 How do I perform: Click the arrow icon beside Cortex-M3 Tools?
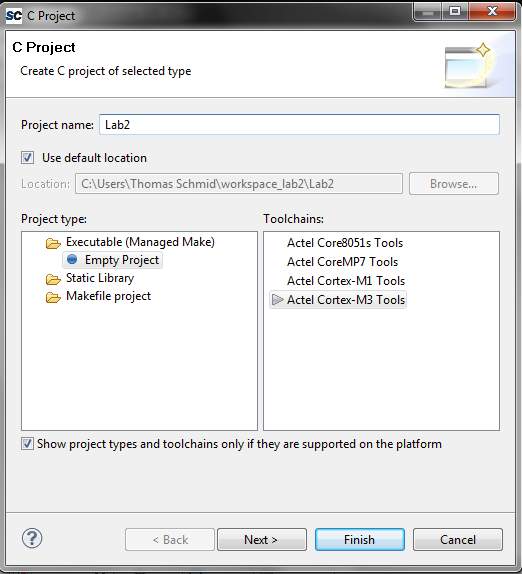click(277, 299)
